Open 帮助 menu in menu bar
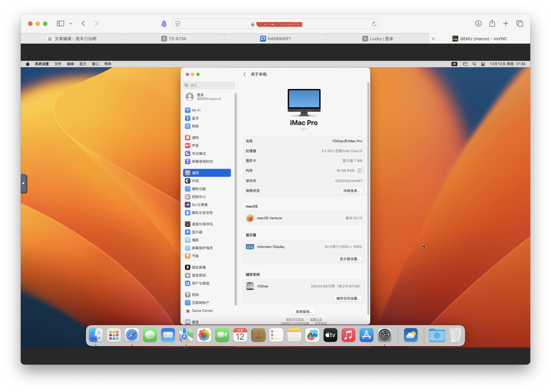The image size is (551, 392). pyautogui.click(x=108, y=64)
